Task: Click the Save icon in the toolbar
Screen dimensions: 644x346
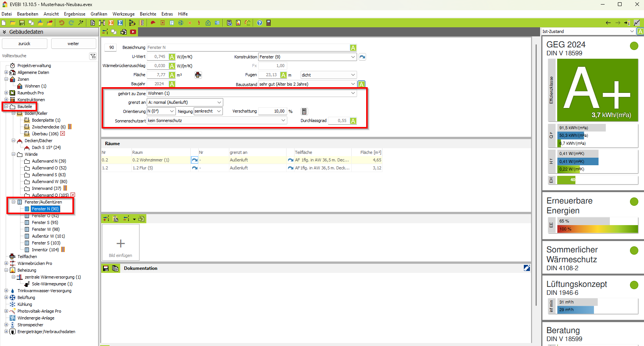Action: 22,23
